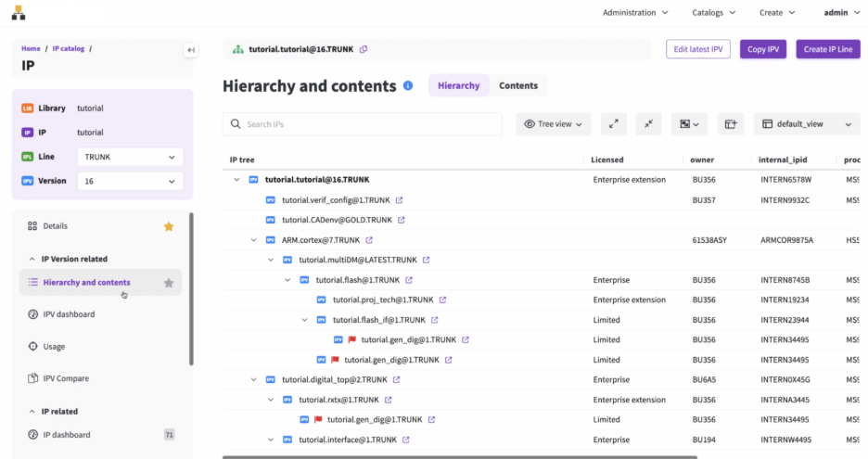The image size is (868, 459).
Task: Toggle the Details favorite star
Action: (169, 226)
